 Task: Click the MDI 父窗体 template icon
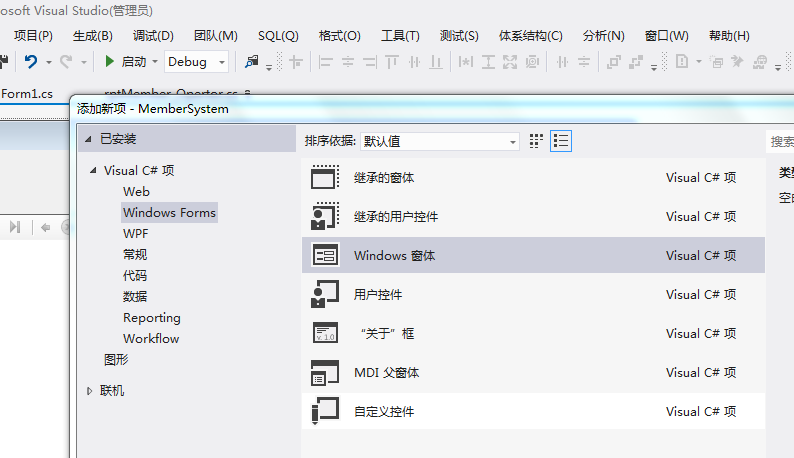coord(325,372)
